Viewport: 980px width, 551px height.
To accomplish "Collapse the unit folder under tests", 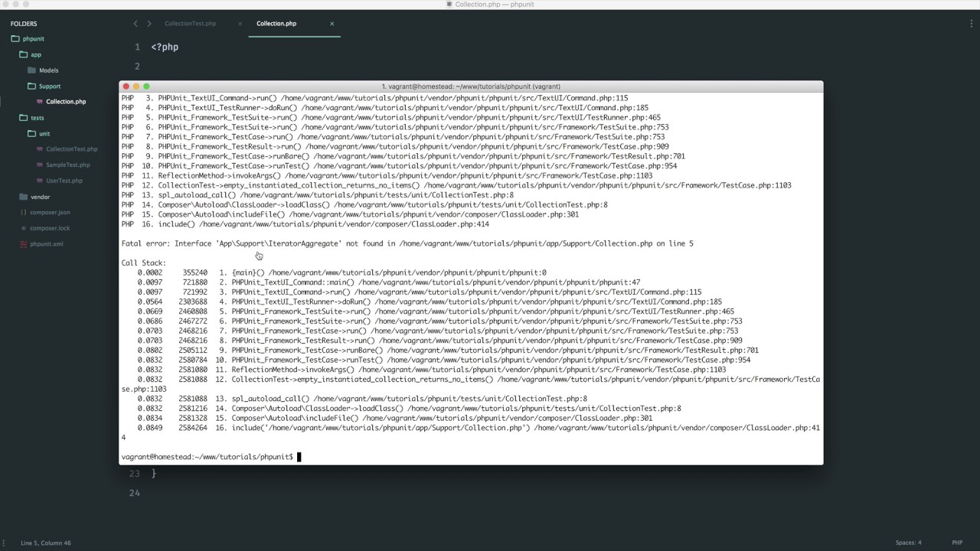I will point(32,134).
